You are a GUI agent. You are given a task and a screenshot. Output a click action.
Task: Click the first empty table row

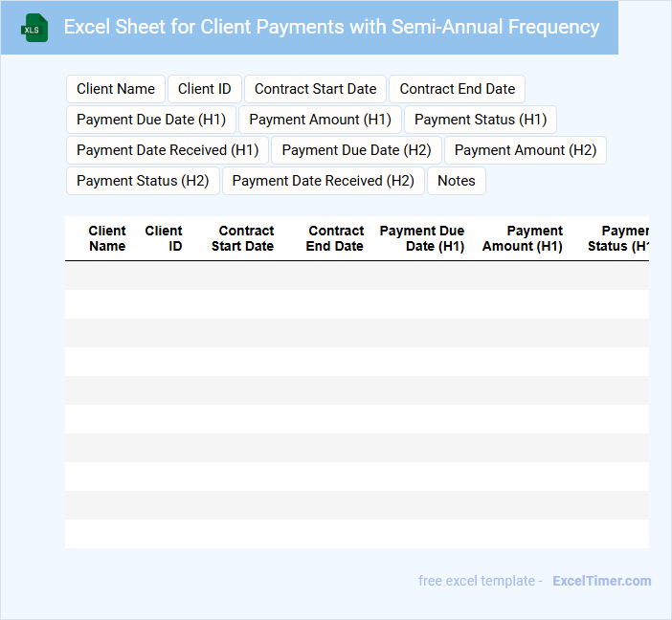(356, 276)
